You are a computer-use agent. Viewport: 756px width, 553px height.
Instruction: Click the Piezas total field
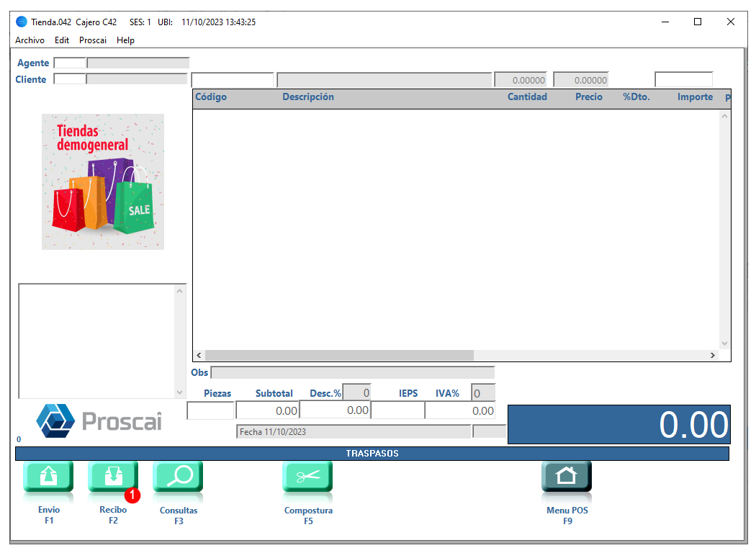[211, 410]
